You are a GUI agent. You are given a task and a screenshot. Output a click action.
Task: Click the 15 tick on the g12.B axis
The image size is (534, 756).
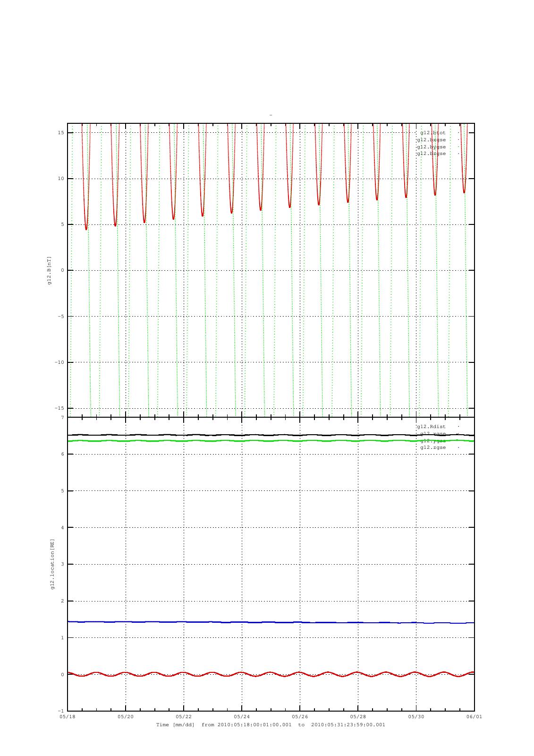61,133
